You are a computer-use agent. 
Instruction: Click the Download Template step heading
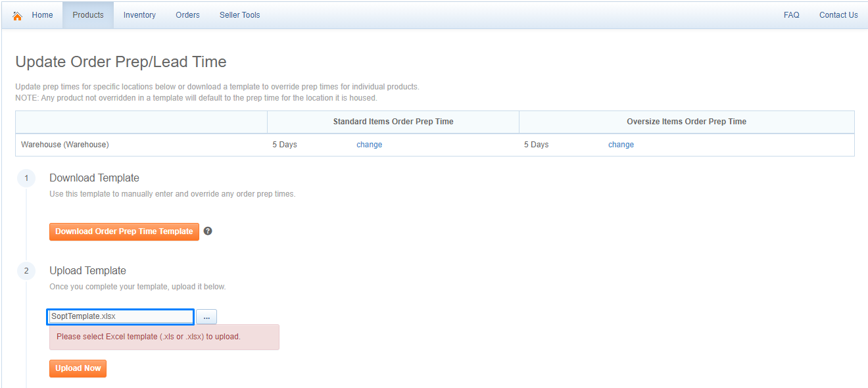[94, 178]
